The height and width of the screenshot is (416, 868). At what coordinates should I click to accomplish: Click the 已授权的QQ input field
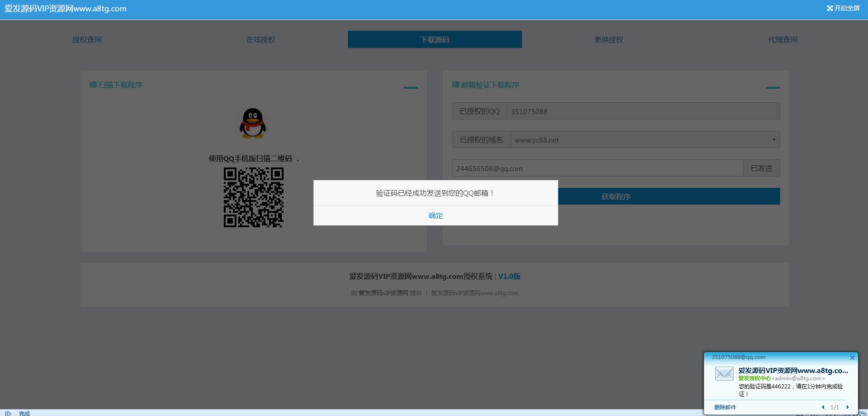pyautogui.click(x=643, y=111)
